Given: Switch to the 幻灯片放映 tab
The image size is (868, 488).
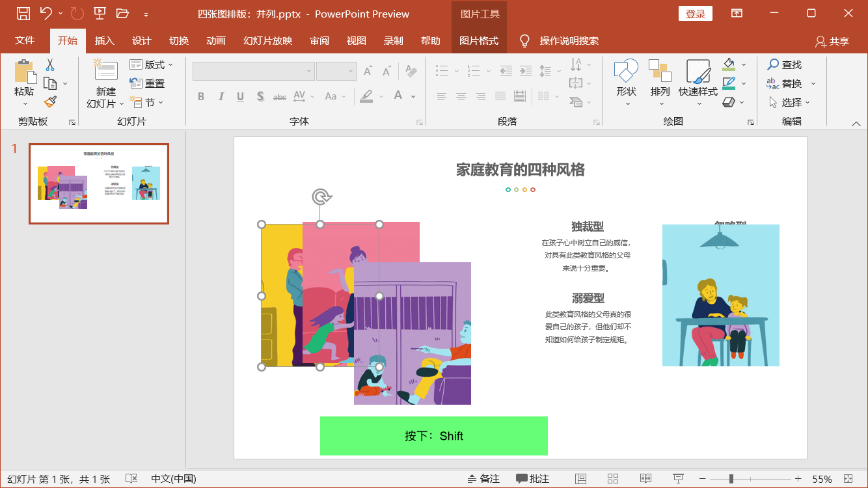Looking at the screenshot, I should (x=267, y=40).
